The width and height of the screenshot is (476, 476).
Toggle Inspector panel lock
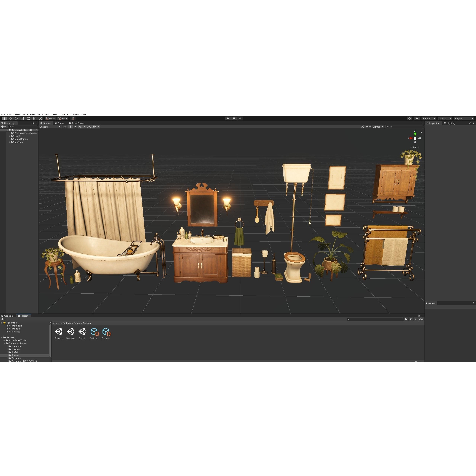(470, 123)
